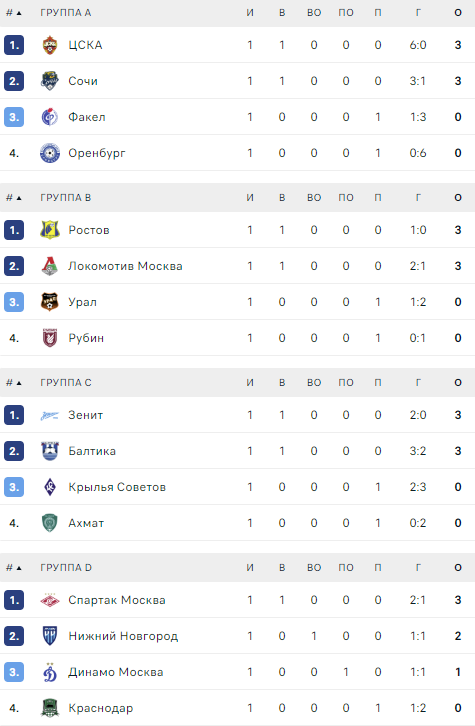Click the Рубин club crest

coord(50,338)
